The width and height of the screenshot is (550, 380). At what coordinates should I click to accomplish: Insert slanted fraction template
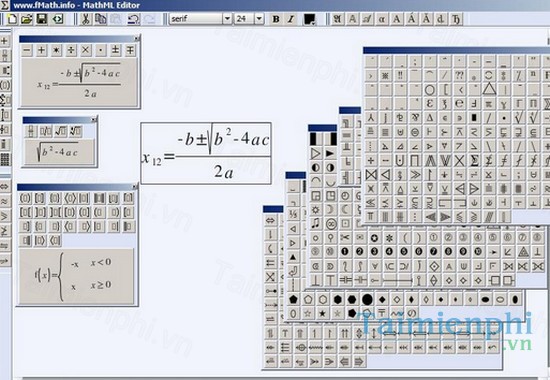tap(46, 132)
